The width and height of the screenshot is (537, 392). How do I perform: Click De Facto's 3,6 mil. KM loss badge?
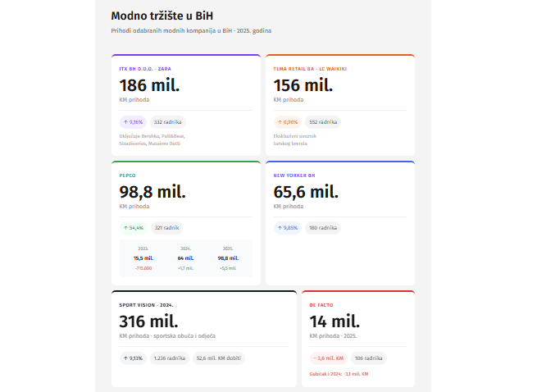tap(327, 358)
